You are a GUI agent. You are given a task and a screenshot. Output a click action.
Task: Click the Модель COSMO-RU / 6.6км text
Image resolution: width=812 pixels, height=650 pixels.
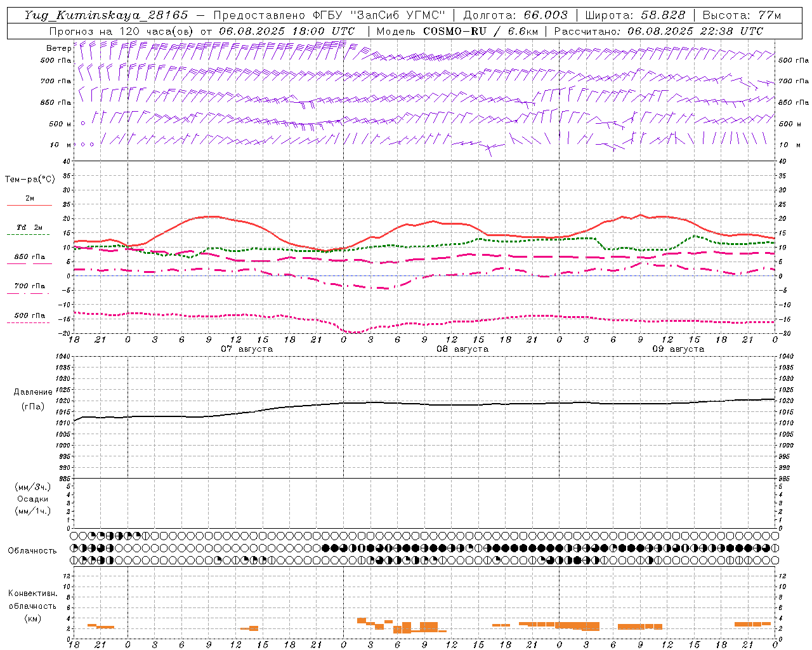pos(457,31)
